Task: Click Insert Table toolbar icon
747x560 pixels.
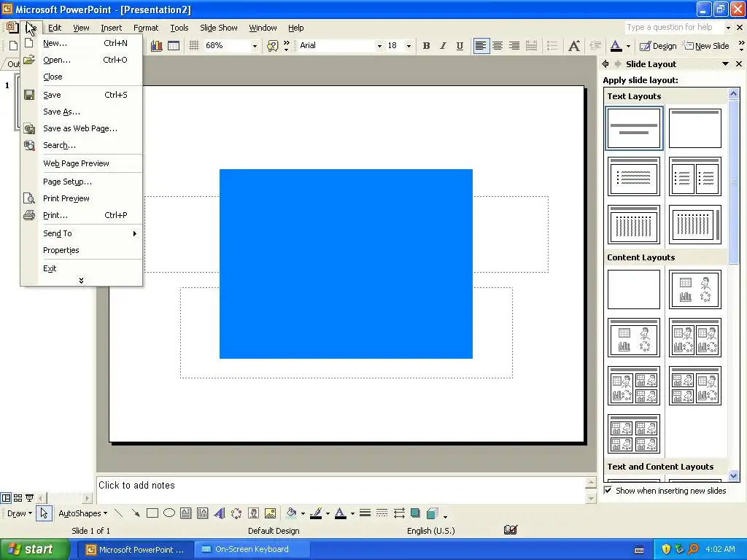Action: 174,46
